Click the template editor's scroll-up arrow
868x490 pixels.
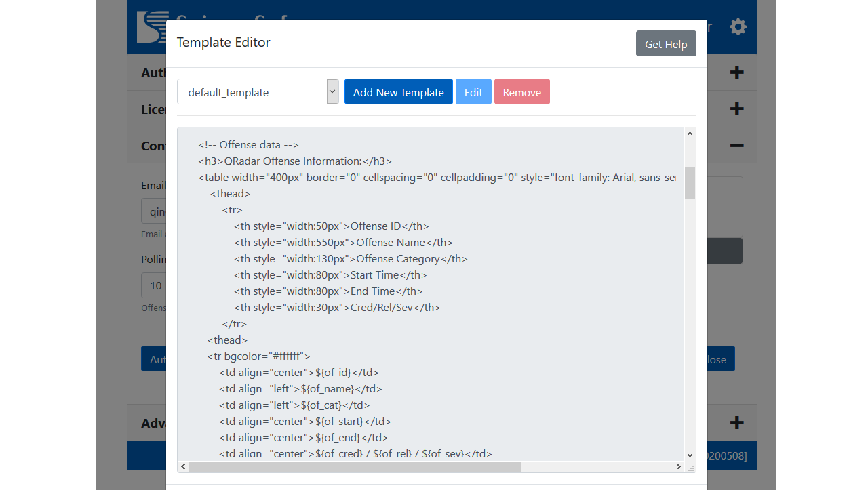690,134
